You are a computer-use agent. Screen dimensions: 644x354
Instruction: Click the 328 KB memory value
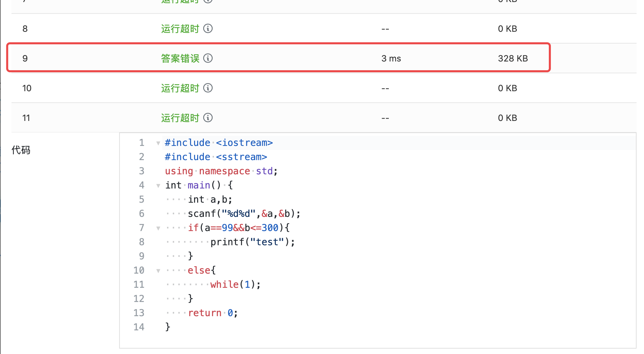pyautogui.click(x=513, y=58)
